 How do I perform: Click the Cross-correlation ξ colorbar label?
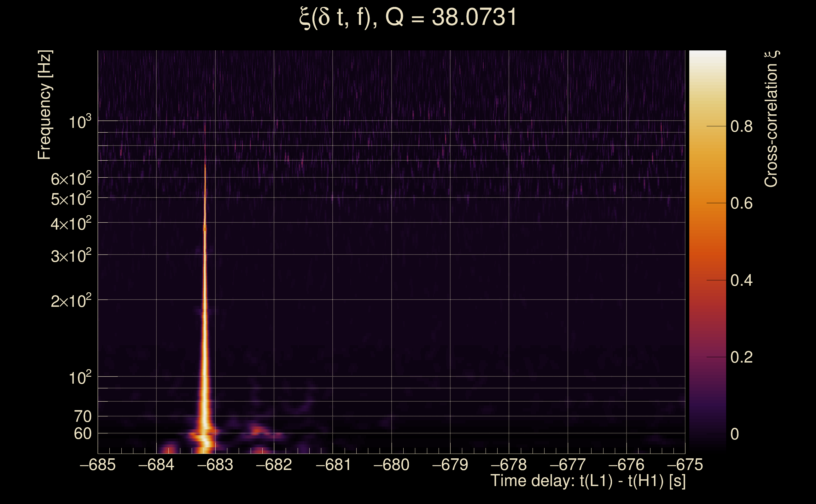click(x=771, y=119)
